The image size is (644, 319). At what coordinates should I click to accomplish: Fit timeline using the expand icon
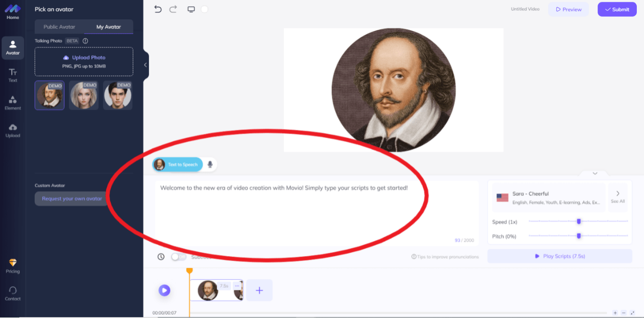pos(632,313)
